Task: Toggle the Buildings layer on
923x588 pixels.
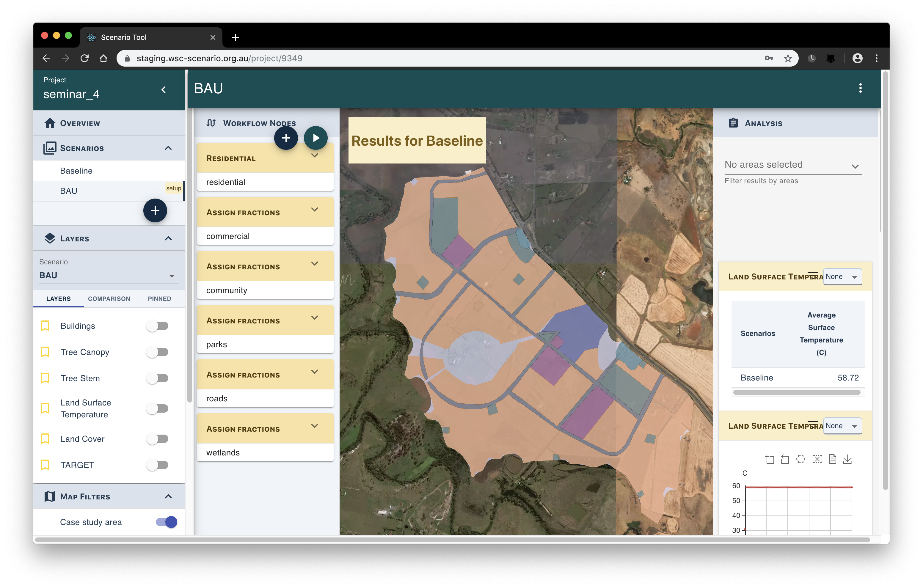Action: click(x=158, y=326)
